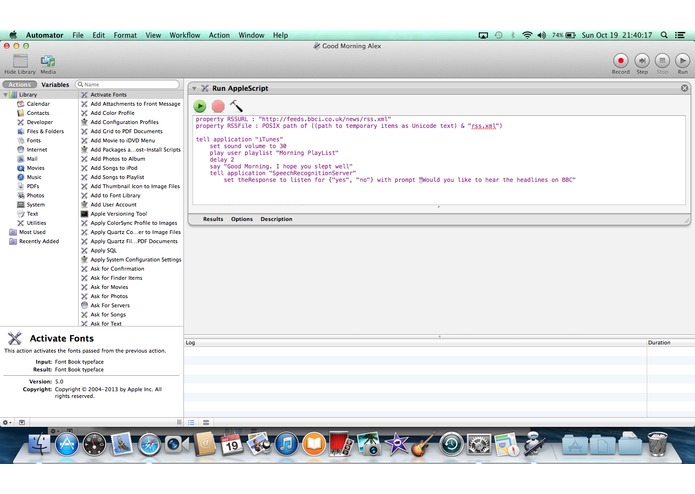Open the Wi-Fi status menu

click(x=527, y=35)
